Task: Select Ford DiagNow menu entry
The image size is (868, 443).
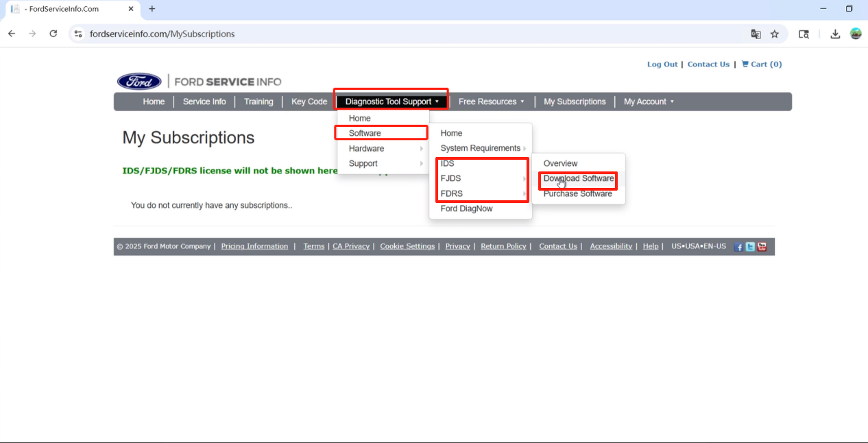Action: [466, 208]
